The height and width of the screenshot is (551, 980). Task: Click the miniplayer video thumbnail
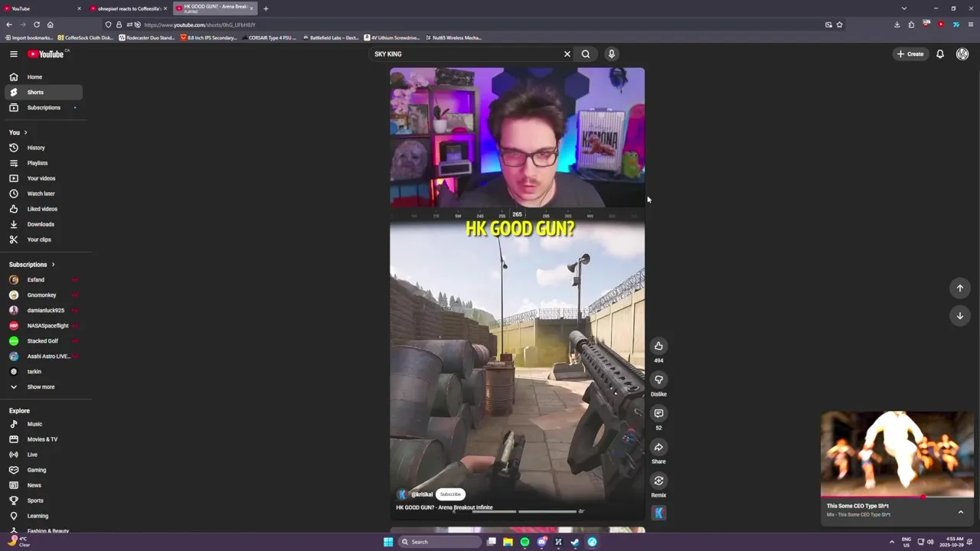897,454
